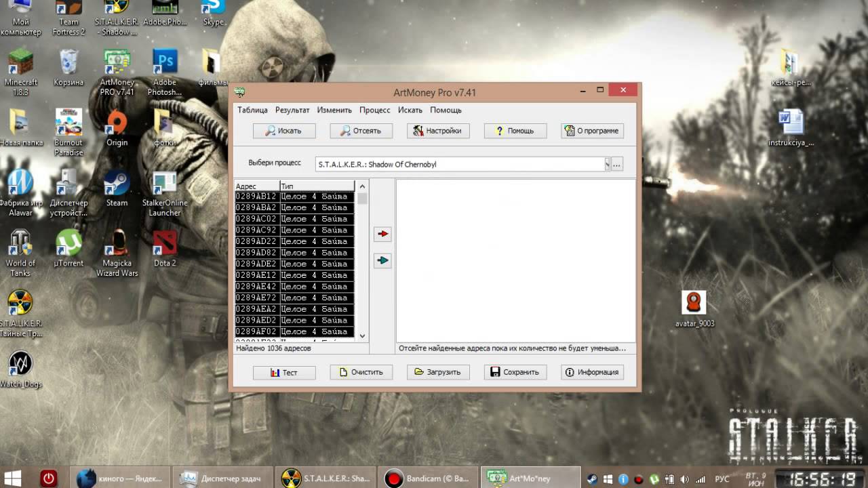This screenshot has width=868, height=488.
Task: Select the кейсы-ре... folder on desktop
Action: point(791,68)
